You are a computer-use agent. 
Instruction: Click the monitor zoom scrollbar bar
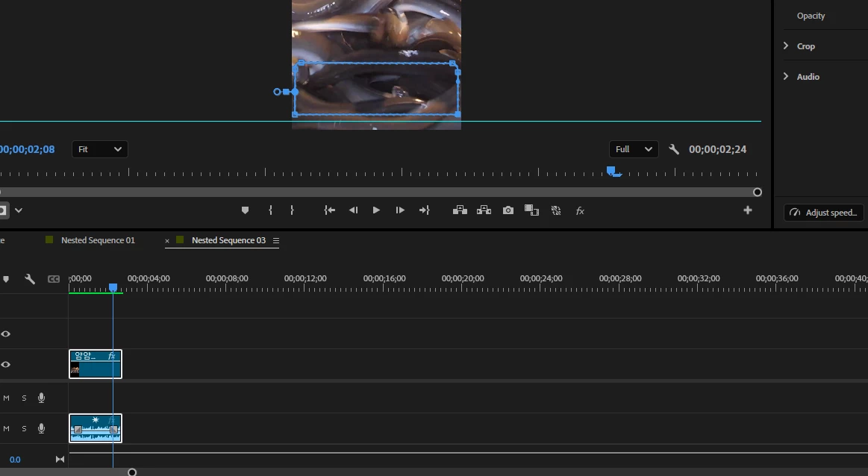pos(378,192)
